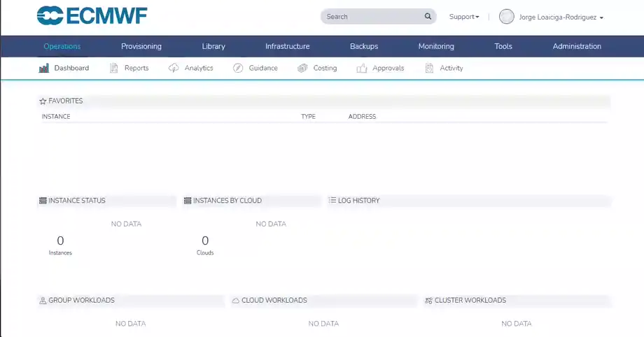Click the Group Workloads user icon
Image resolution: width=644 pixels, height=337 pixels.
click(x=43, y=301)
